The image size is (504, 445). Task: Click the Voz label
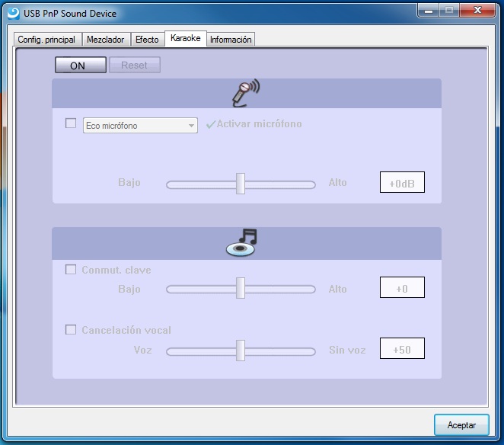pos(142,350)
